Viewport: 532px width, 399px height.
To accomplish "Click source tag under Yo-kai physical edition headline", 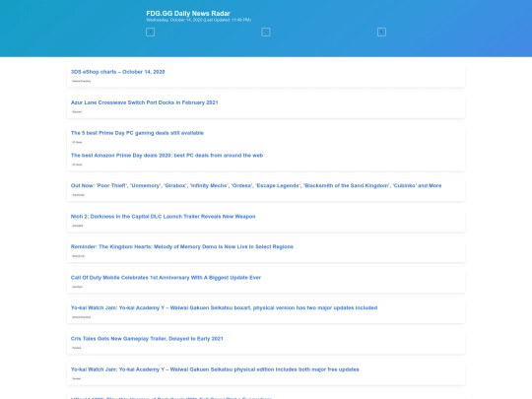I will click(x=77, y=378).
